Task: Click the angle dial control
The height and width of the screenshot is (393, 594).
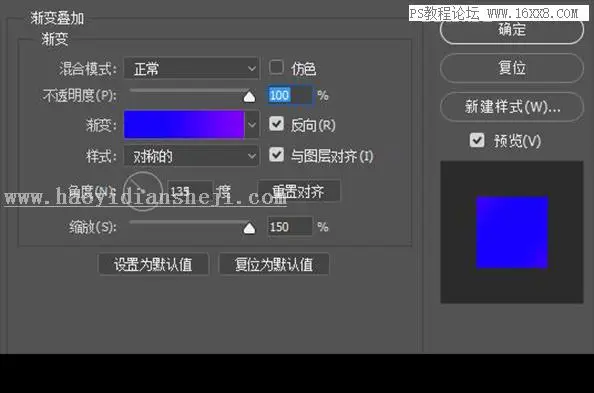Action: [143, 191]
